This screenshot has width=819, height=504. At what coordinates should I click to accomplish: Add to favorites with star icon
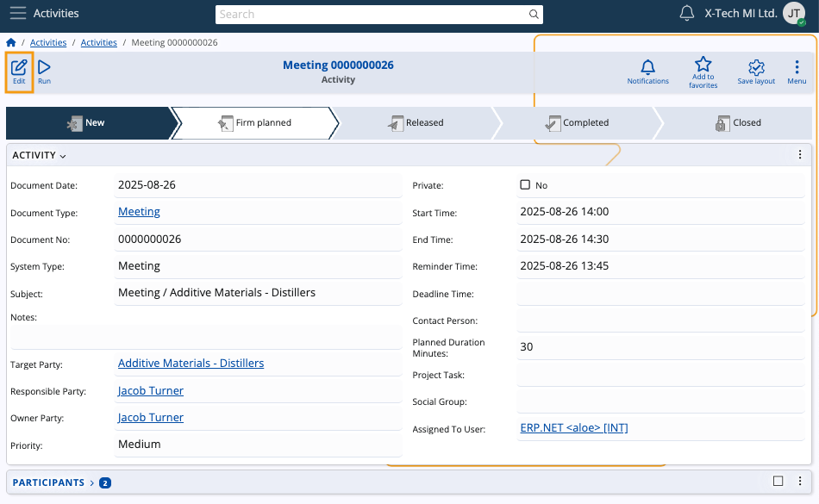point(703,72)
